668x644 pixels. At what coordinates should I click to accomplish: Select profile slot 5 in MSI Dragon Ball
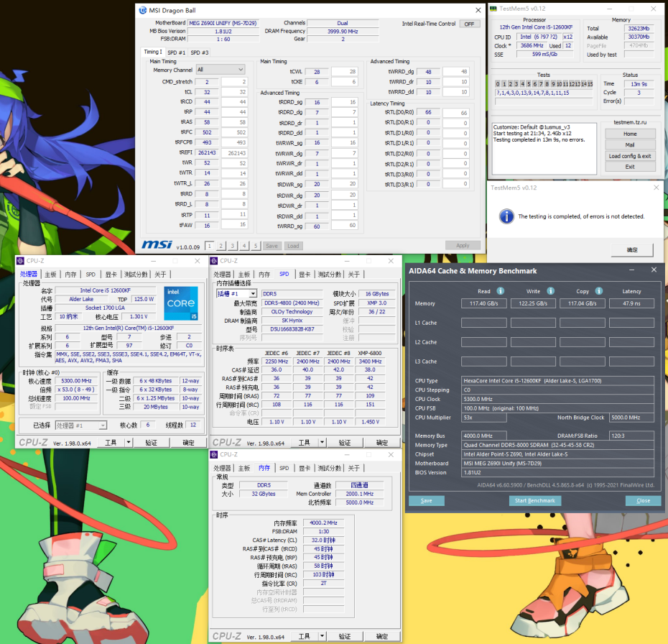coord(255,246)
